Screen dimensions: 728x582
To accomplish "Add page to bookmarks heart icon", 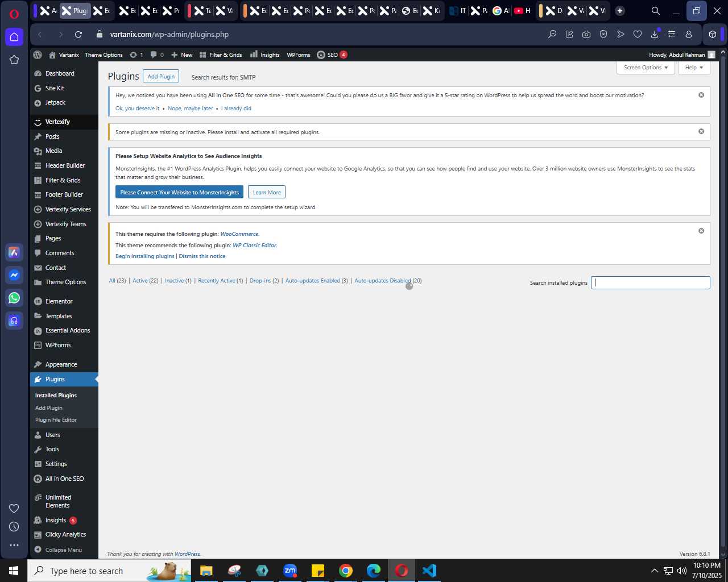I will pos(638,35).
